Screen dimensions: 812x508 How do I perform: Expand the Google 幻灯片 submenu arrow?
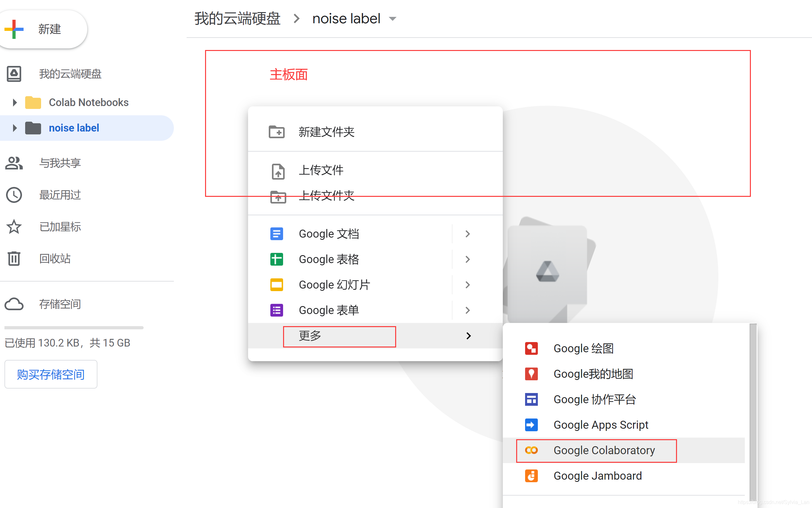[x=467, y=285]
